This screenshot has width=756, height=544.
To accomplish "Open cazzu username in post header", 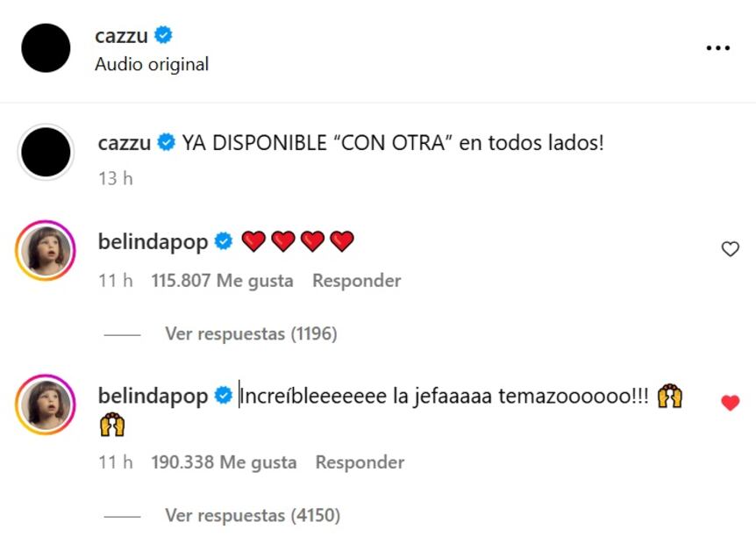I will (121, 35).
